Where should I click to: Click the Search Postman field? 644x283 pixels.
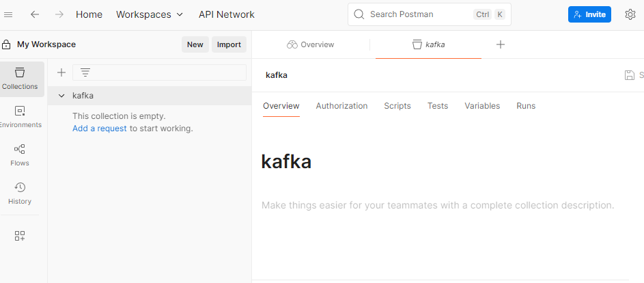click(x=430, y=14)
